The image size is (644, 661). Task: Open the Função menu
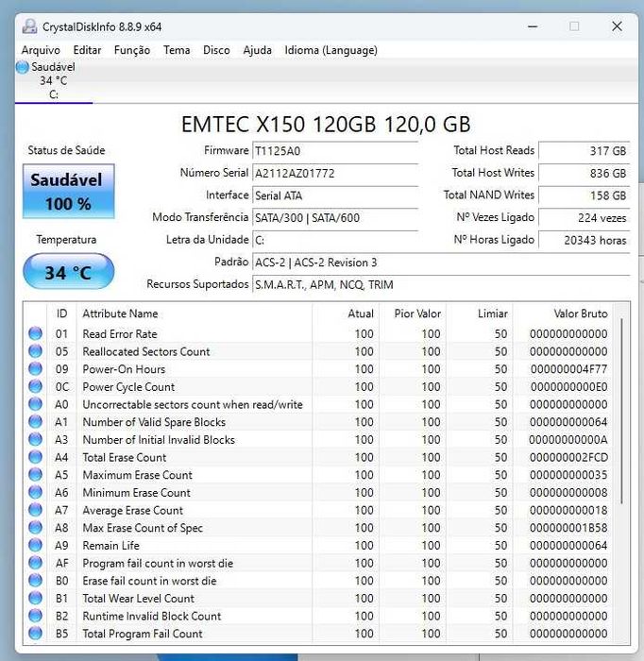[x=132, y=50]
